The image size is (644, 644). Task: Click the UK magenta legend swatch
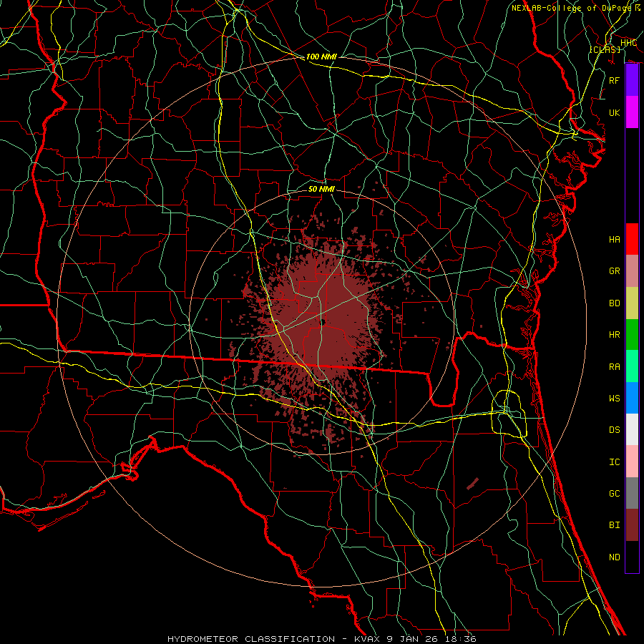[632, 112]
